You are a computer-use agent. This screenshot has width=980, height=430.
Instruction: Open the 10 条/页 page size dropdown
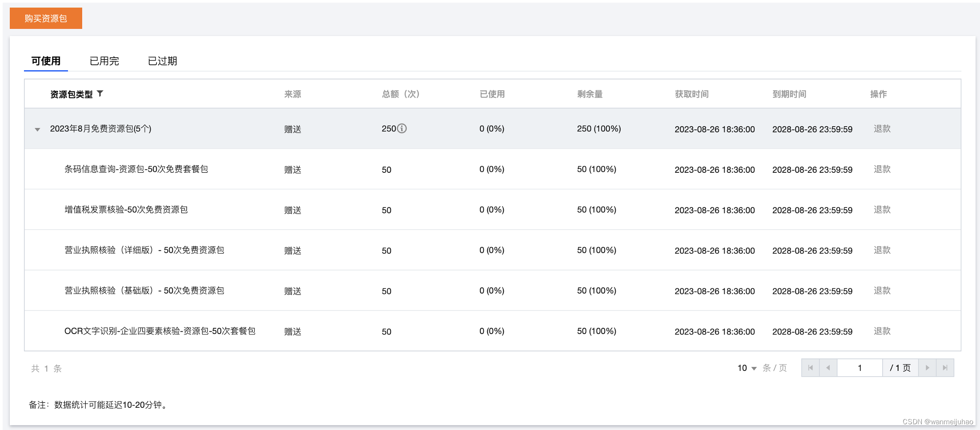coord(747,368)
